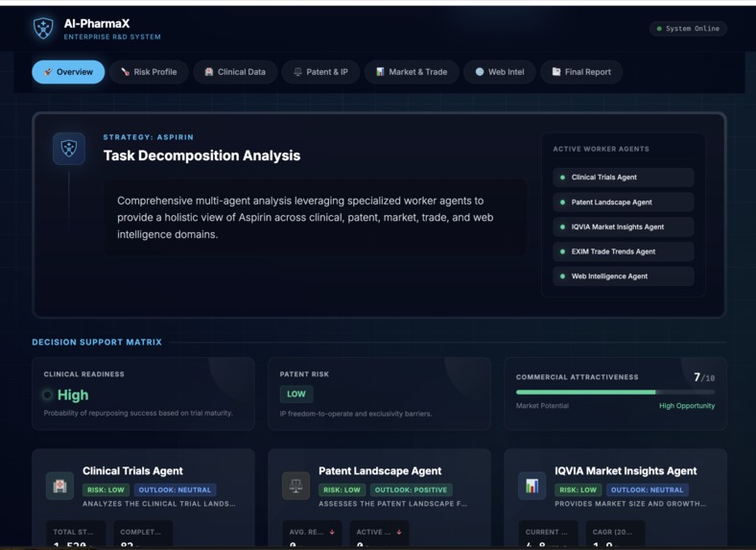Image resolution: width=756 pixels, height=550 pixels.
Task: Click the High Opportunity label
Action: (x=687, y=406)
